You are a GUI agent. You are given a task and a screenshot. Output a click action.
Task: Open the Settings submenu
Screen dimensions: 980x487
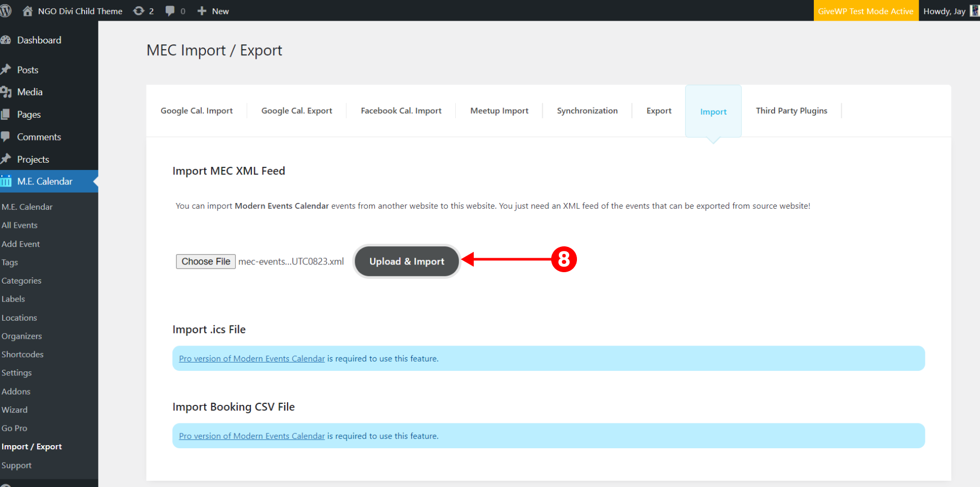(x=17, y=373)
